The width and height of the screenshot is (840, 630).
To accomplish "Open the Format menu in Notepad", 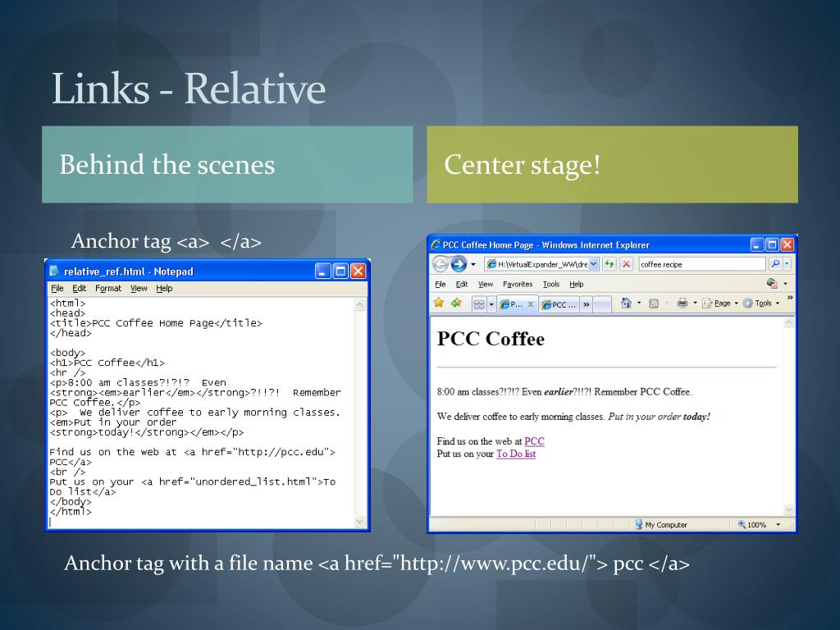I will 108,288.
